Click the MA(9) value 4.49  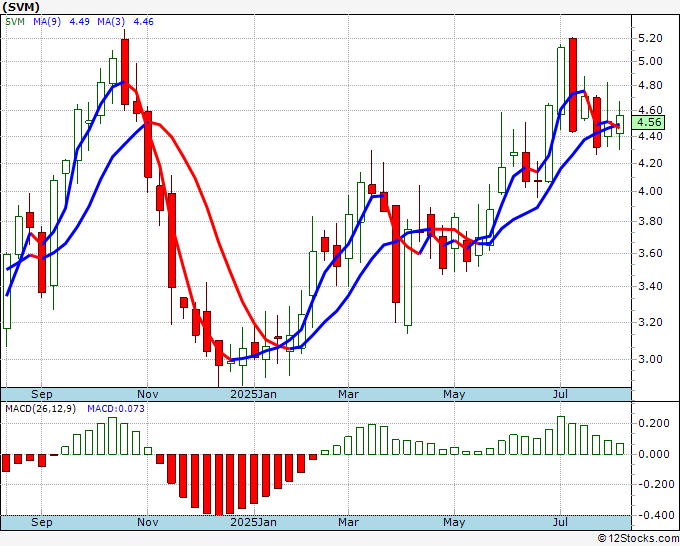pos(79,22)
